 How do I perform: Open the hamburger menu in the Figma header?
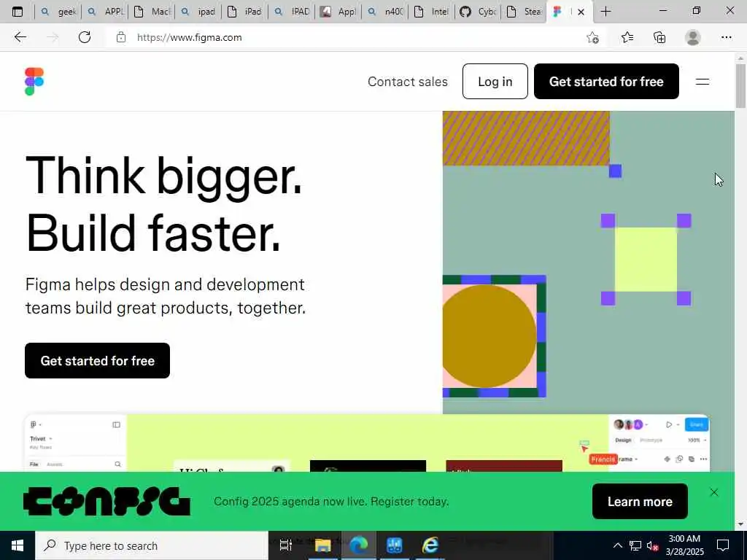[x=703, y=82]
